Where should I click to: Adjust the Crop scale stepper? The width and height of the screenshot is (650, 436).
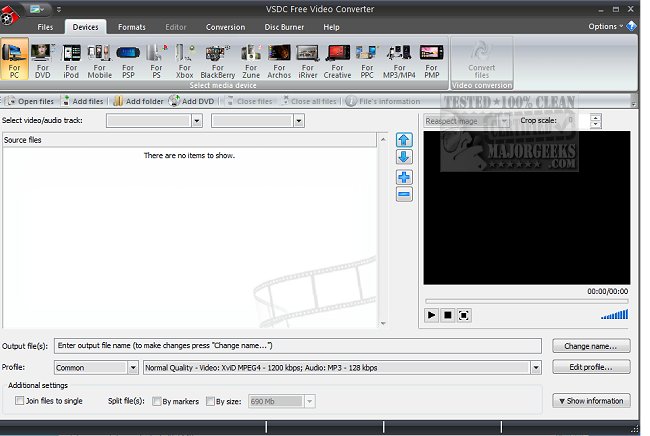click(596, 121)
